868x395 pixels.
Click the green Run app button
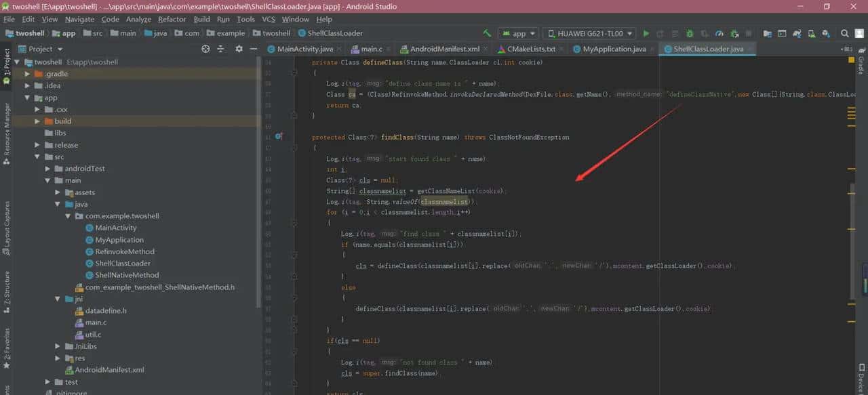[646, 33]
